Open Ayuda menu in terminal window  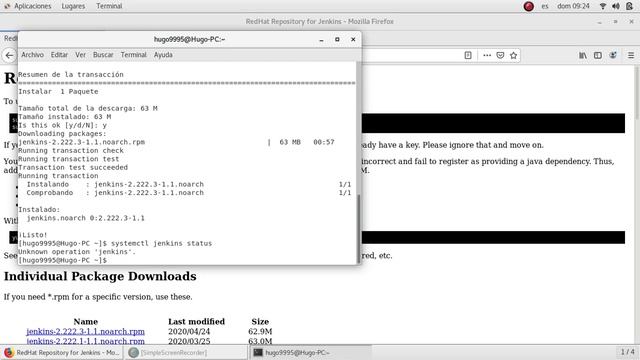click(x=163, y=55)
